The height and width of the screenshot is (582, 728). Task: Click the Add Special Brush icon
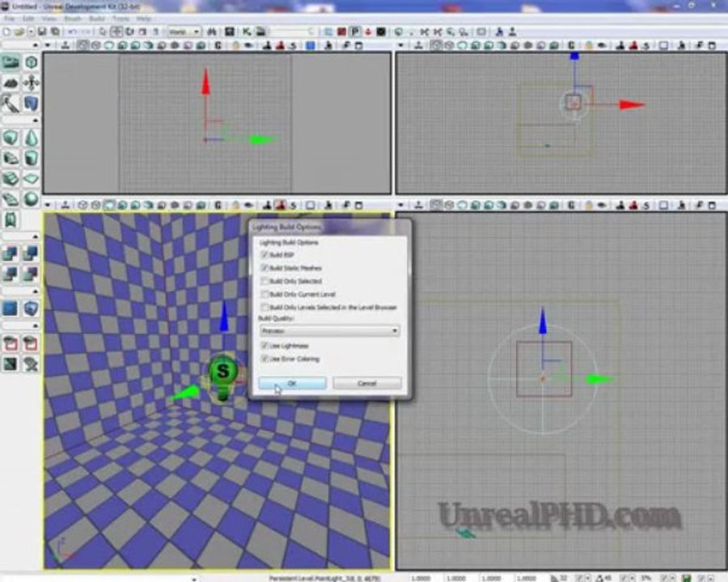11,308
